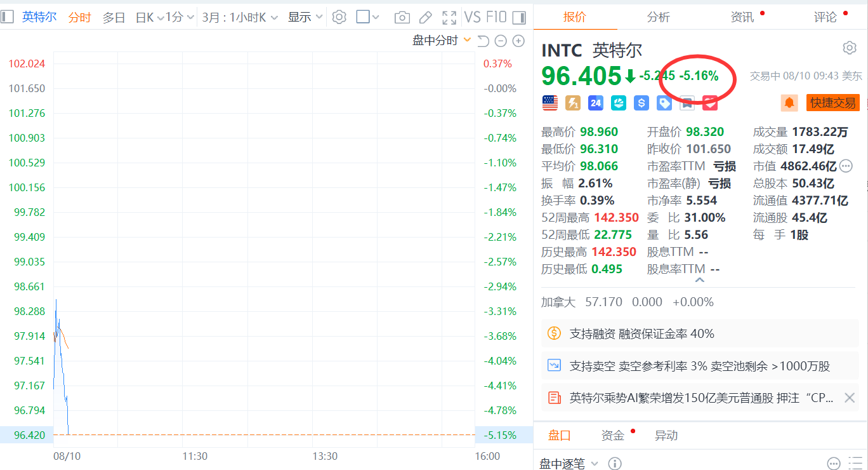Click the 成交量 value 1783.22万
Screen dimensions: 868x470
click(x=820, y=132)
